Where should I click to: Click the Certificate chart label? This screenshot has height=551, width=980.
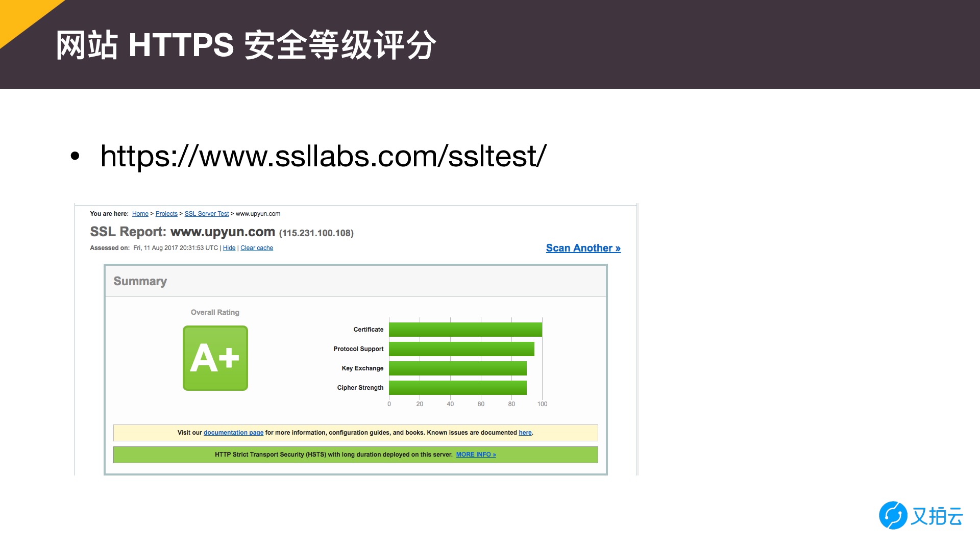coord(369,330)
